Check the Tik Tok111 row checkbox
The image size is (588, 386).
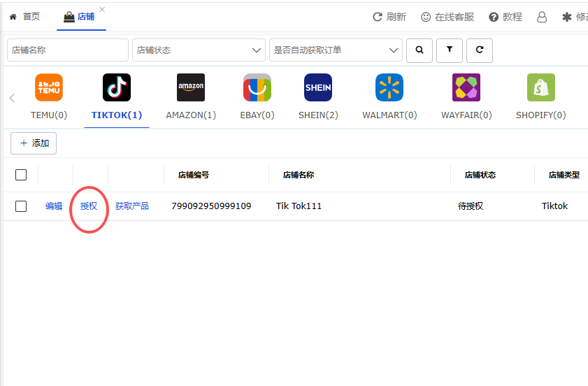(21, 206)
